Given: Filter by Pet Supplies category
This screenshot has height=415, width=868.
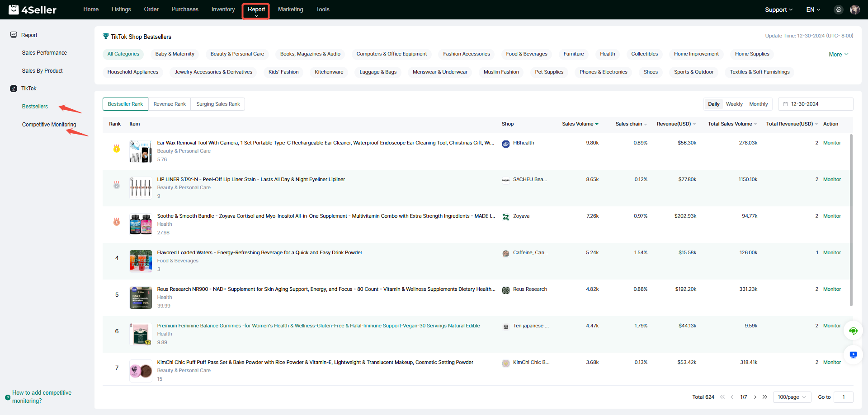Looking at the screenshot, I should tap(549, 72).
